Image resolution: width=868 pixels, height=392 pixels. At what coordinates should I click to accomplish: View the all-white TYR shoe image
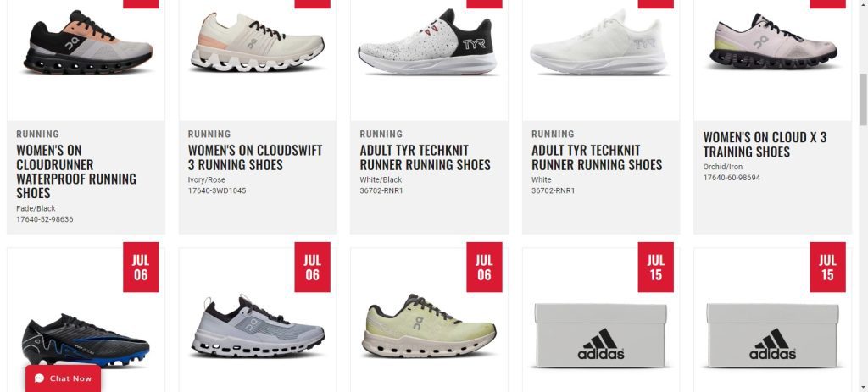[598, 42]
